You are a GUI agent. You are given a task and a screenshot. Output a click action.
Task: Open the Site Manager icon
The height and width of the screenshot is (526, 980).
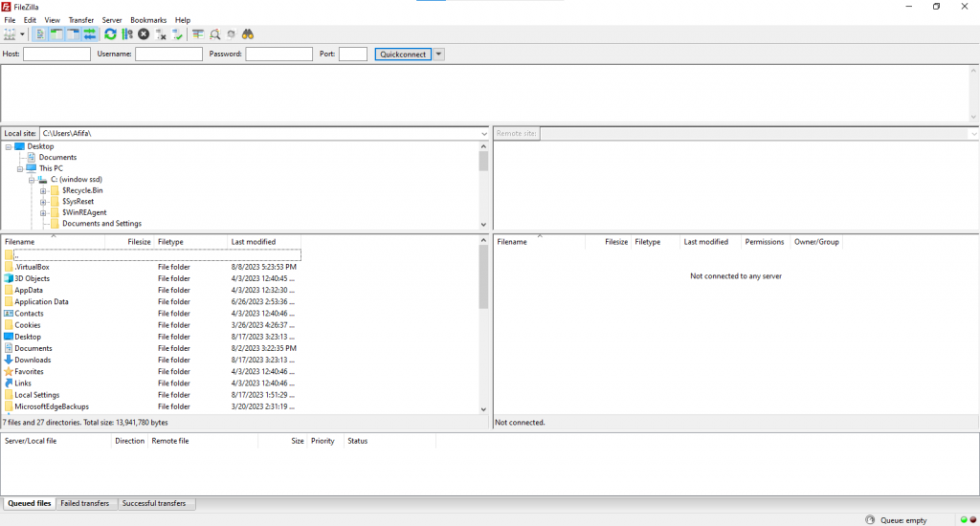click(x=10, y=34)
